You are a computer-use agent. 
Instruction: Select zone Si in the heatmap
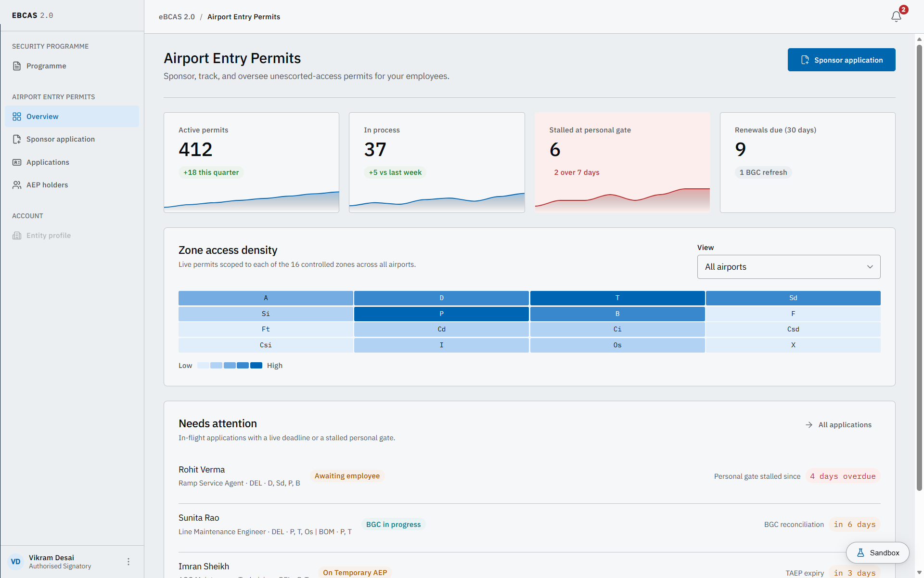click(x=266, y=314)
